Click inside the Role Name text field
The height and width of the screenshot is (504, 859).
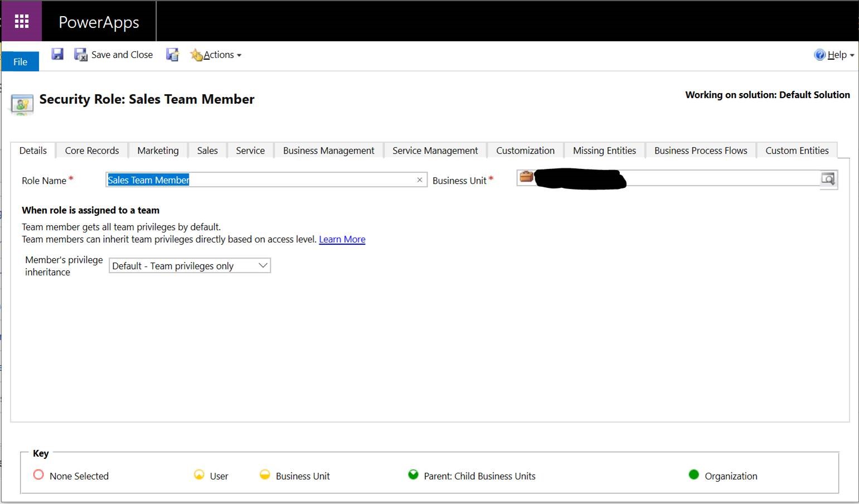pyautogui.click(x=262, y=180)
